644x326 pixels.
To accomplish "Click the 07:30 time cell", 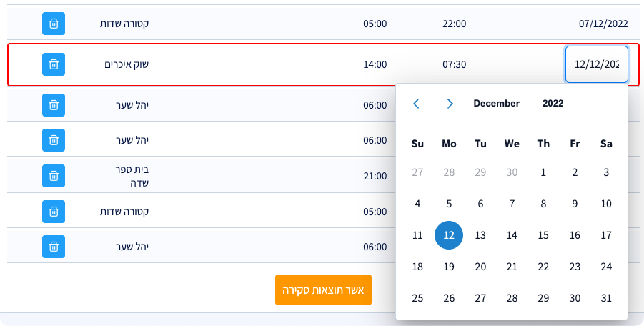I will (x=454, y=64).
